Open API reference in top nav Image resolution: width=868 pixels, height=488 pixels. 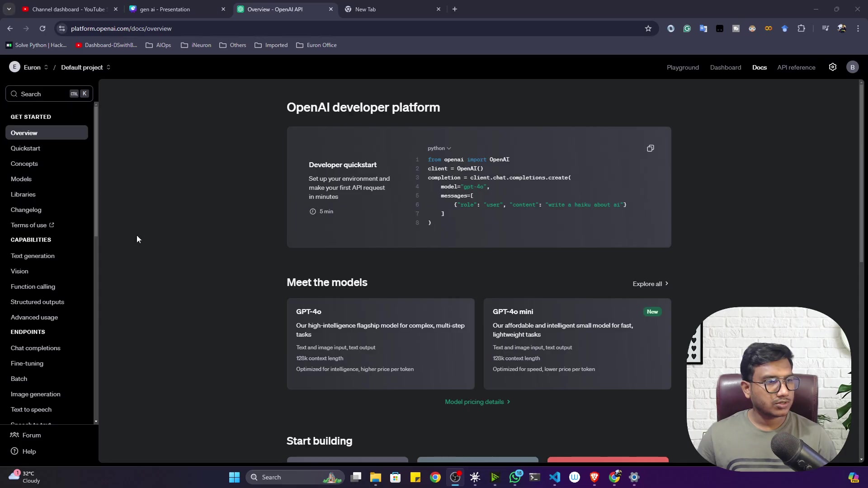click(796, 67)
